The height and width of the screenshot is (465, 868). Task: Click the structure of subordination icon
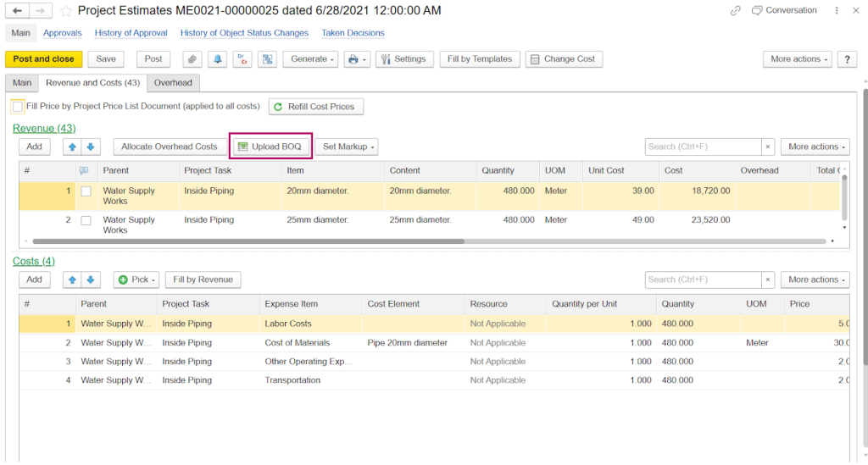[267, 59]
